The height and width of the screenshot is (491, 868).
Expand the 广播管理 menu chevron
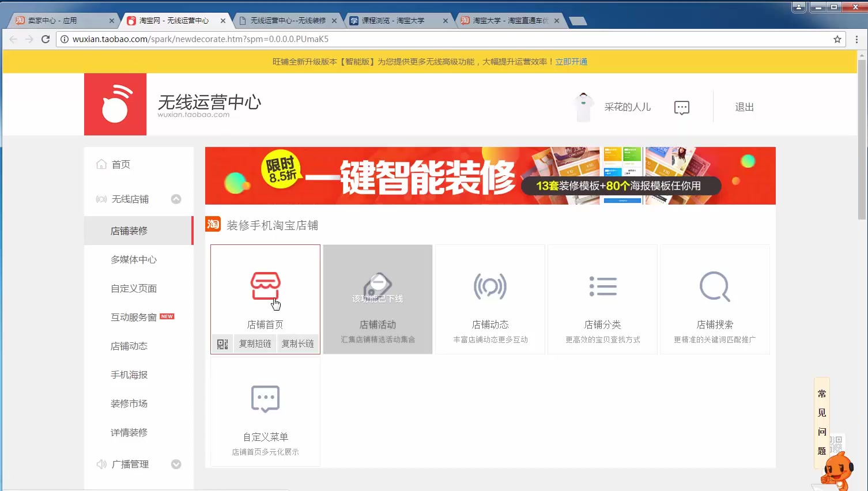176,464
